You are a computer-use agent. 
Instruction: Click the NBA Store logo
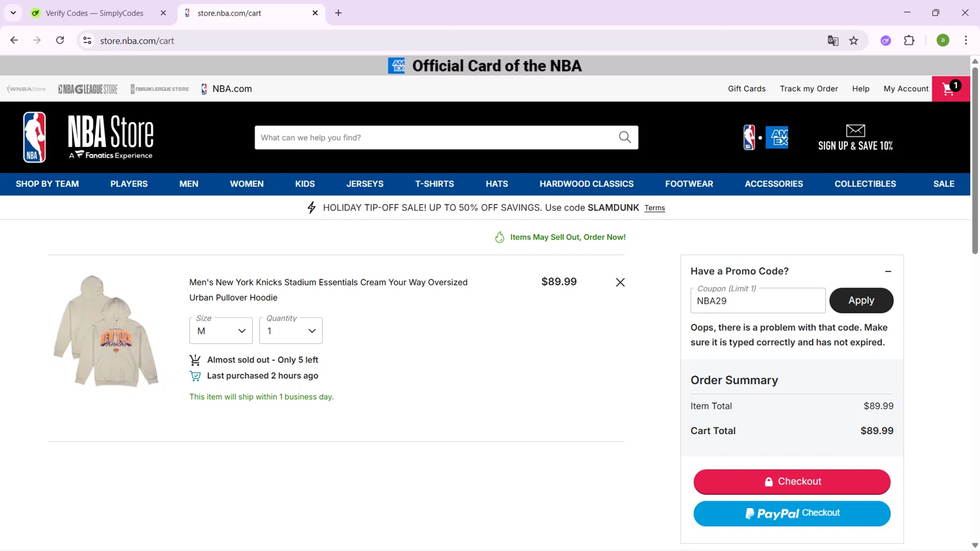pyautogui.click(x=88, y=137)
